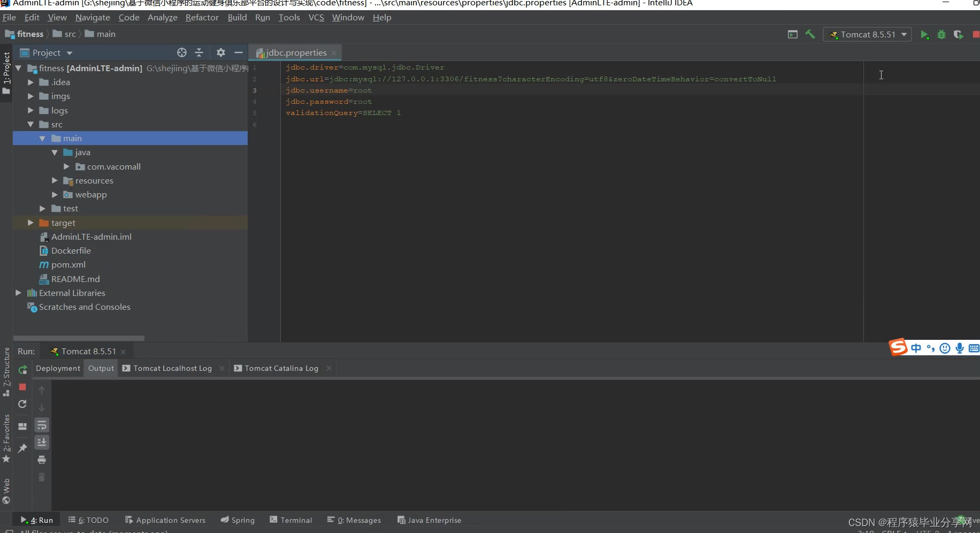Open the Tomcat 8.5.51 run configuration dropdown
This screenshot has width=980, height=533.
coord(867,35)
